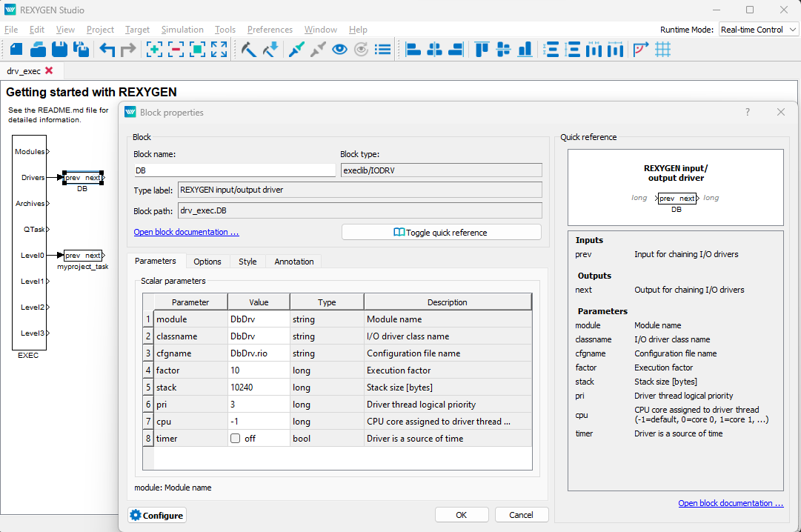801x532 pixels.
Task: Click the dialog help question mark
Action: coord(748,112)
